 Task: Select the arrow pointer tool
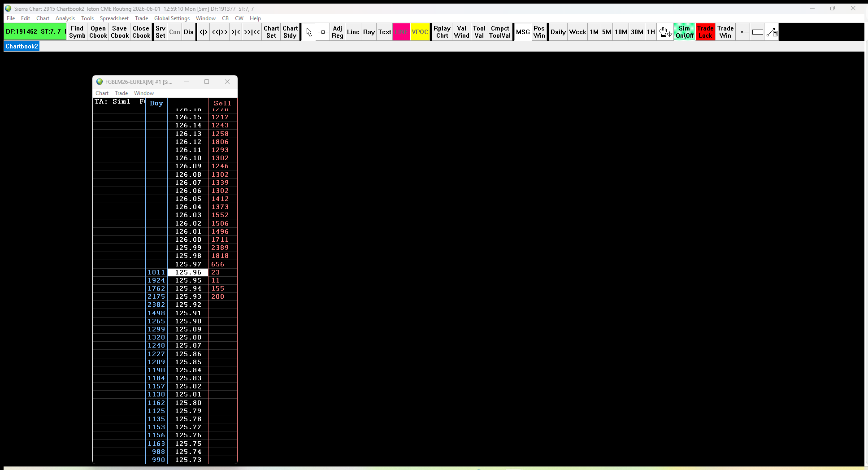tap(308, 32)
